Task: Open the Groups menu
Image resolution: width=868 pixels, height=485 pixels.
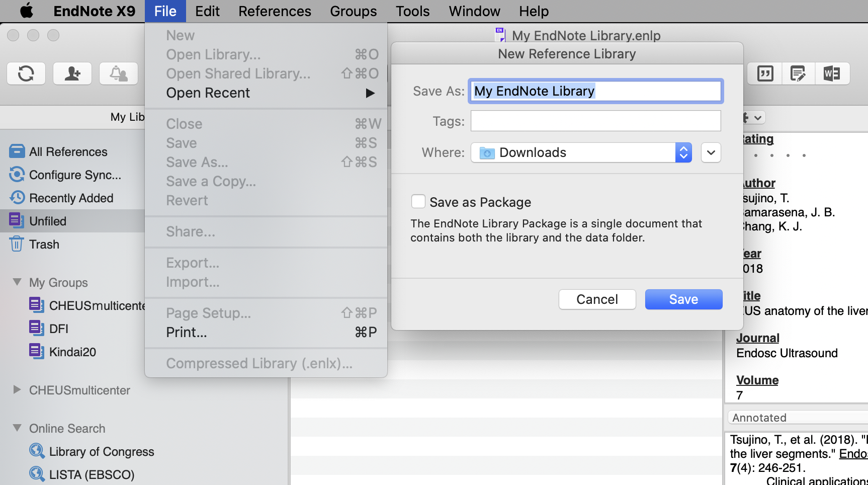Action: (x=353, y=11)
